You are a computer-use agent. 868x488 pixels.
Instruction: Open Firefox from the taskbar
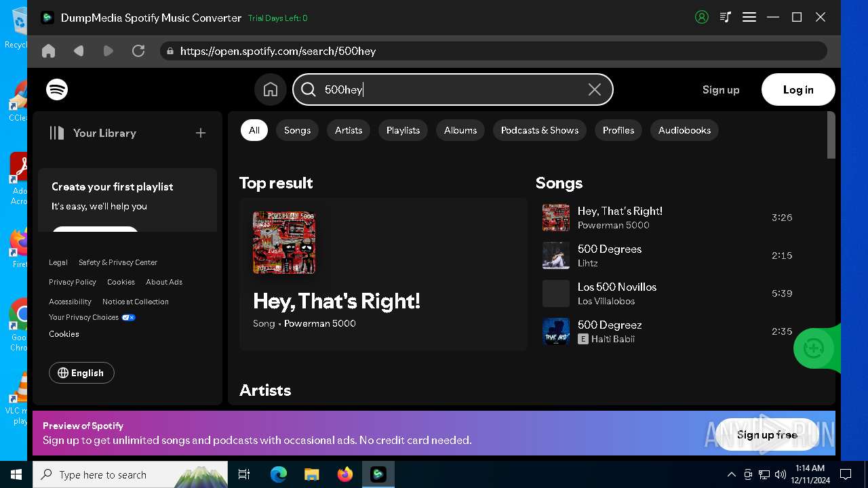[x=345, y=474]
